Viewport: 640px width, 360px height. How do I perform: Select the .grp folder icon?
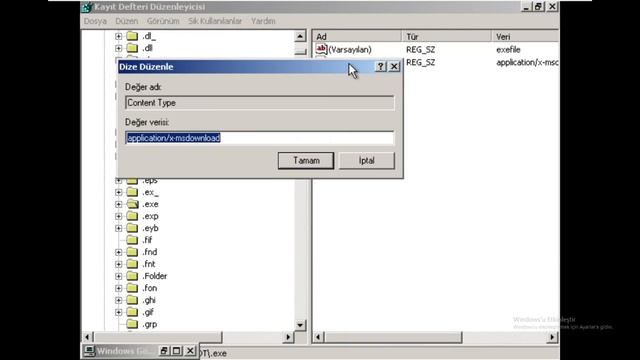132,324
